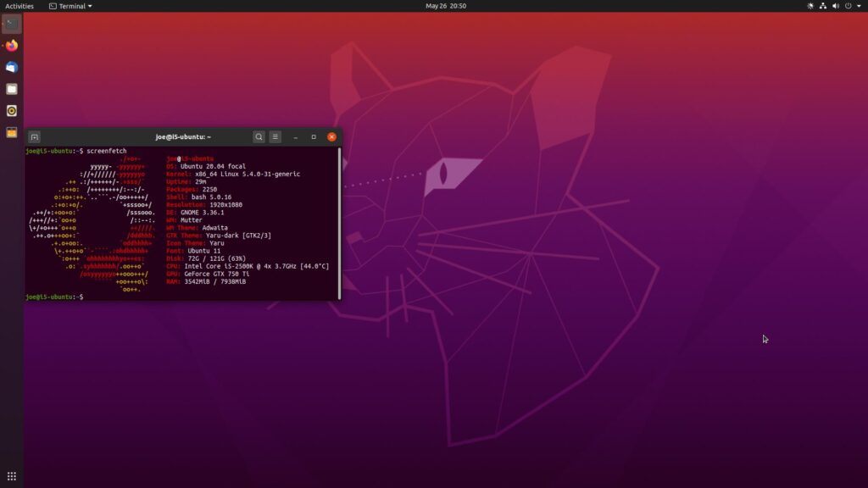The height and width of the screenshot is (488, 868).
Task: Click the empty prompt at the terminal bottom
Action: [54, 297]
